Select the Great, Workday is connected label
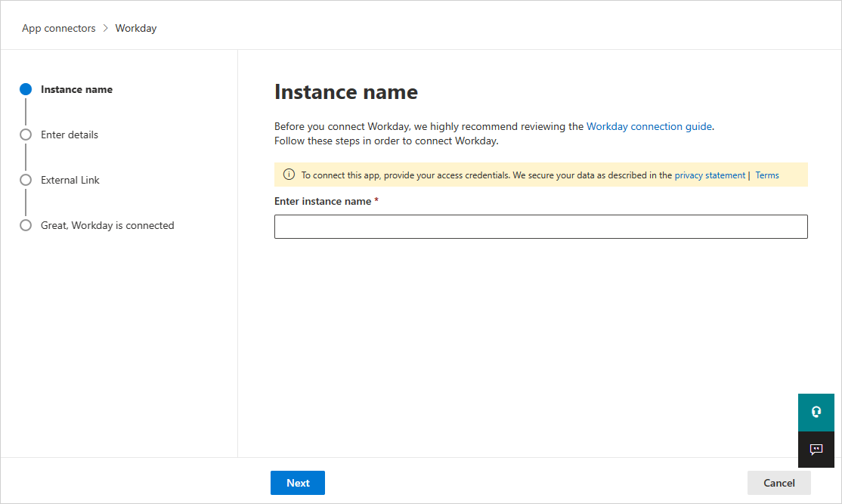 click(107, 224)
